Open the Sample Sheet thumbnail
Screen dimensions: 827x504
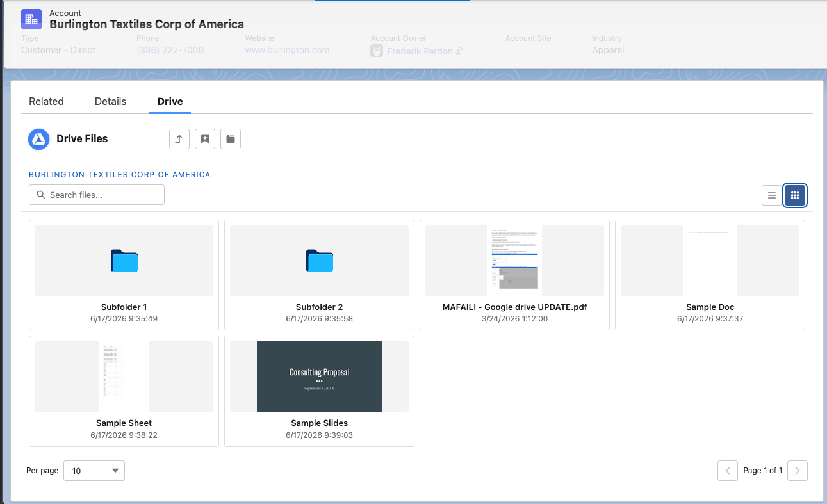point(124,377)
